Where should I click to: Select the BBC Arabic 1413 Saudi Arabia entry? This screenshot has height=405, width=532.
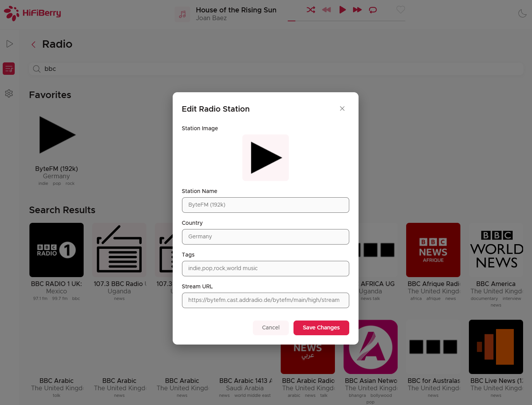coord(245,381)
